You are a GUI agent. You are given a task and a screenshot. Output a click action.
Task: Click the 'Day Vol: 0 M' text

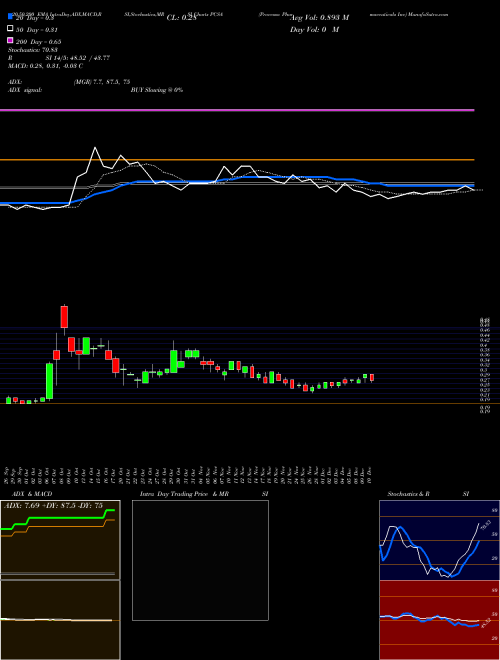click(x=314, y=30)
